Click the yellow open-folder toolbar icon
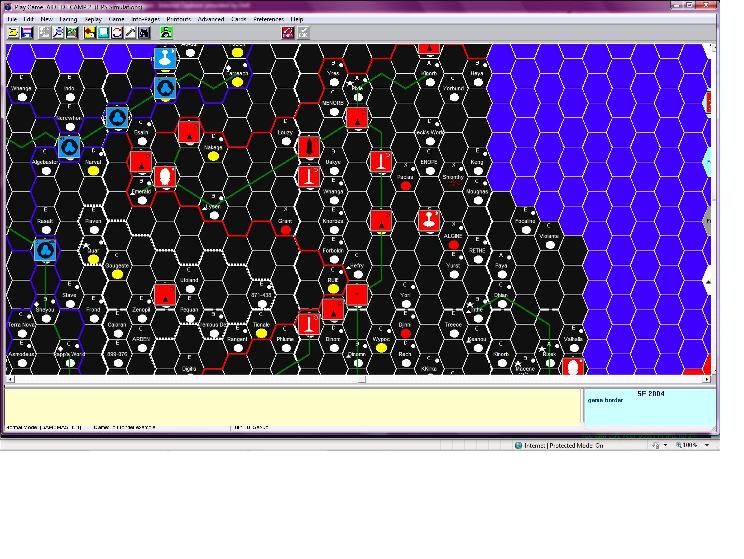The width and height of the screenshot is (744, 559). [x=13, y=32]
